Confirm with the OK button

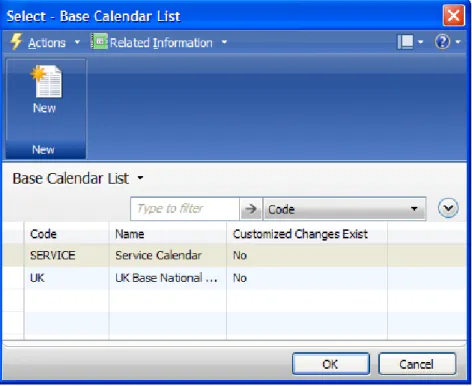coord(331,364)
